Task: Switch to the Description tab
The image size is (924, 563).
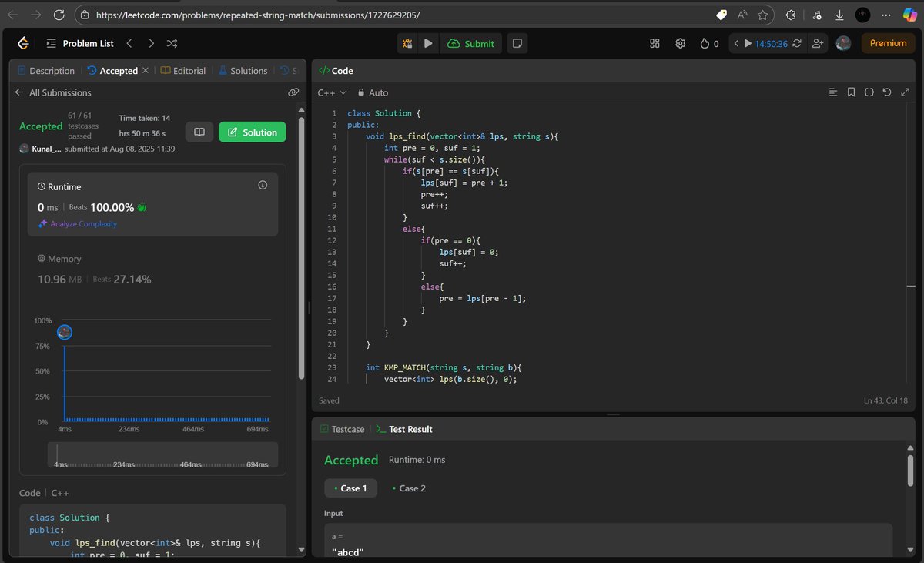Action: (x=46, y=71)
